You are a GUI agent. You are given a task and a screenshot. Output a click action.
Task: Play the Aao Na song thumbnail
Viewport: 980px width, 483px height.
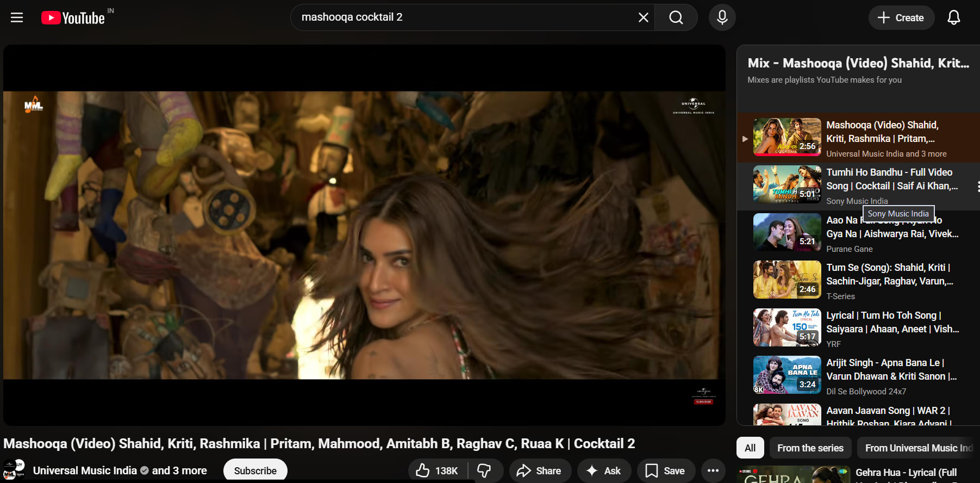point(787,232)
